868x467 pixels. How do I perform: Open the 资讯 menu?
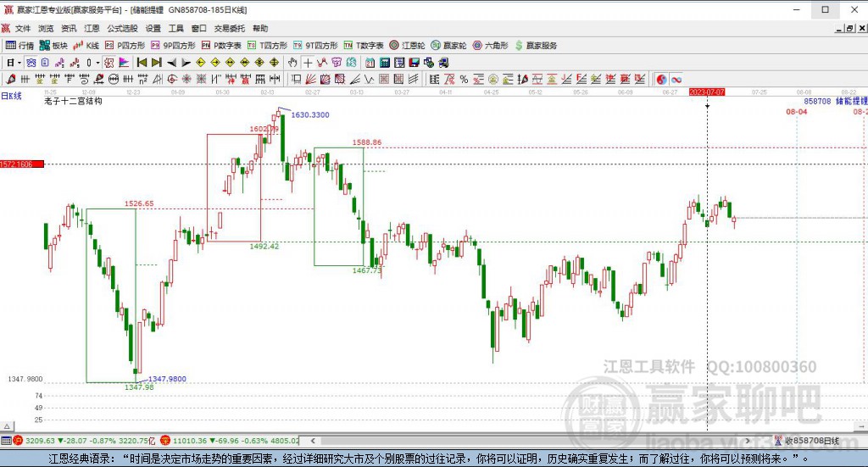69,28
